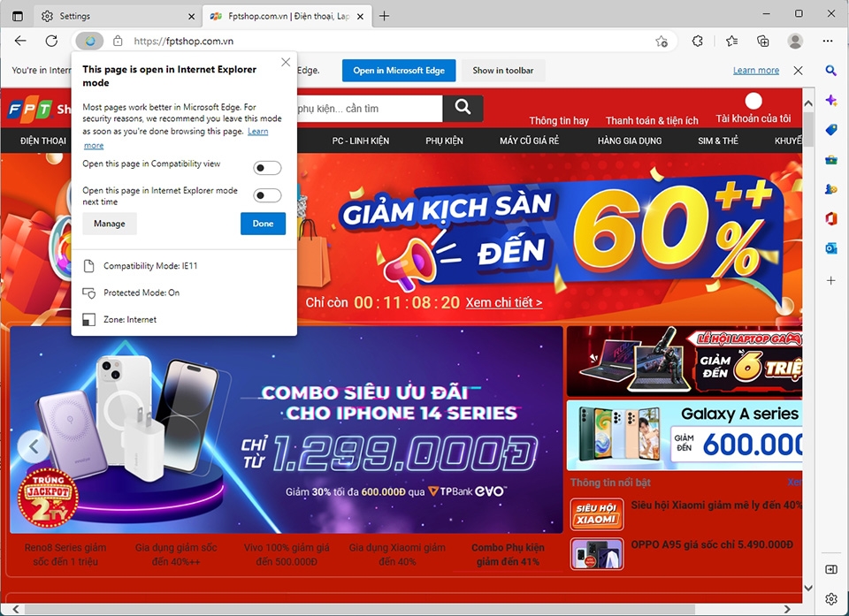The width and height of the screenshot is (849, 616).
Task: Select Combo Phụ kiện giảm đến 41% slide
Action: [x=508, y=554]
